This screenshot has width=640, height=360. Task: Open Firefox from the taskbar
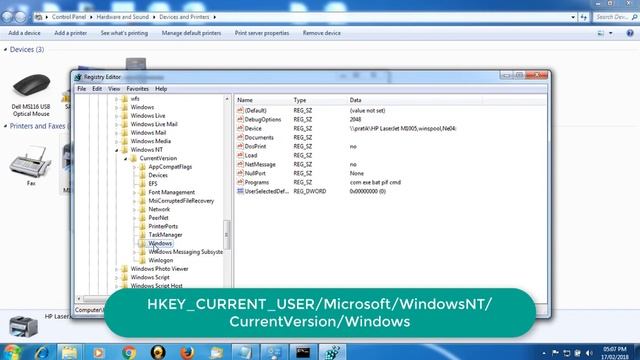pyautogui.click(x=187, y=352)
